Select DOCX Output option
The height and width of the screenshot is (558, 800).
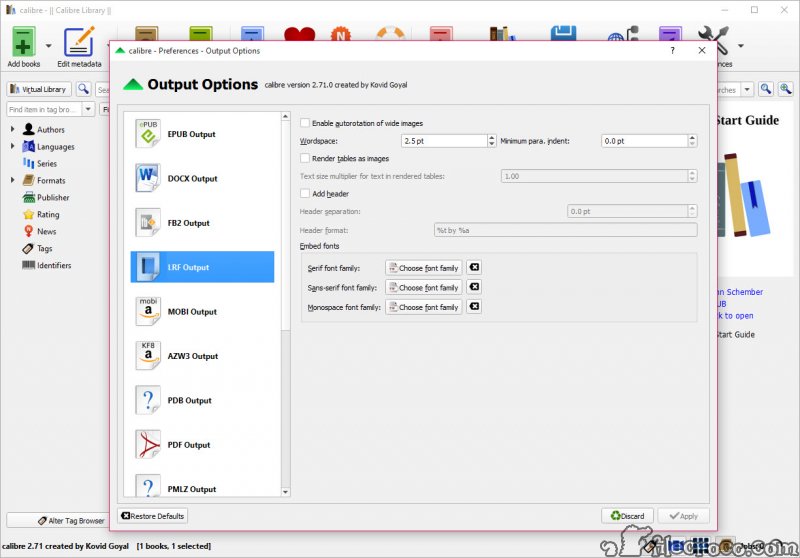pos(203,179)
